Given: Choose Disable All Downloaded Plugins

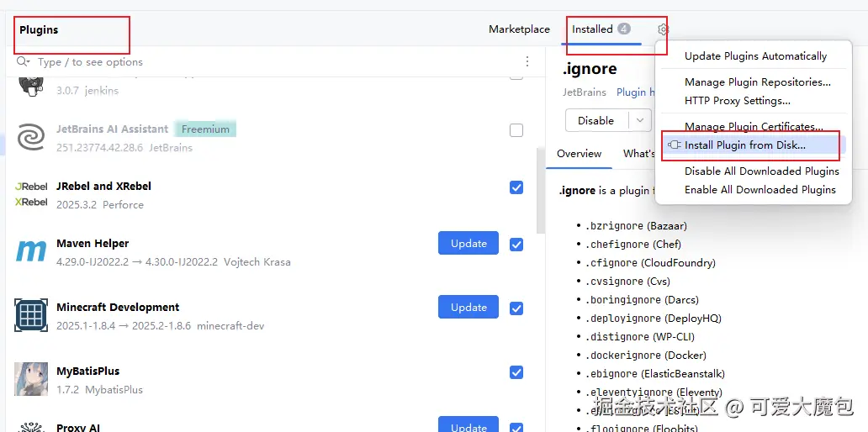Looking at the screenshot, I should 762,171.
